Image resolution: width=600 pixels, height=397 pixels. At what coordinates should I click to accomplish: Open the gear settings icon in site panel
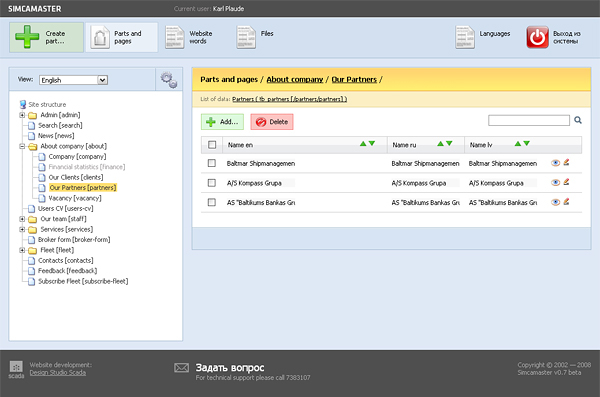(x=169, y=80)
